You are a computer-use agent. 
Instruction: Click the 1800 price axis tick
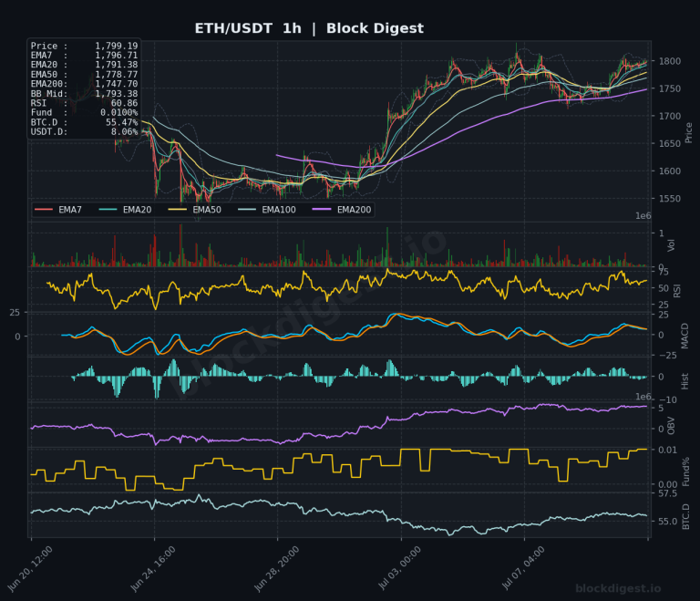coord(670,61)
